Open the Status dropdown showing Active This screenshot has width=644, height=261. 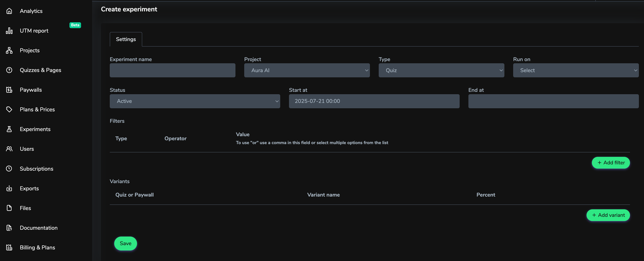(195, 101)
